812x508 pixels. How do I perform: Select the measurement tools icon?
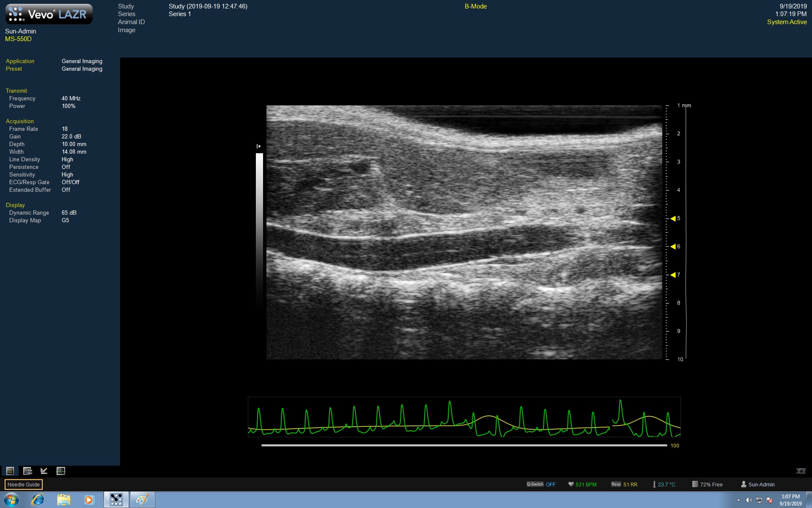[44, 471]
